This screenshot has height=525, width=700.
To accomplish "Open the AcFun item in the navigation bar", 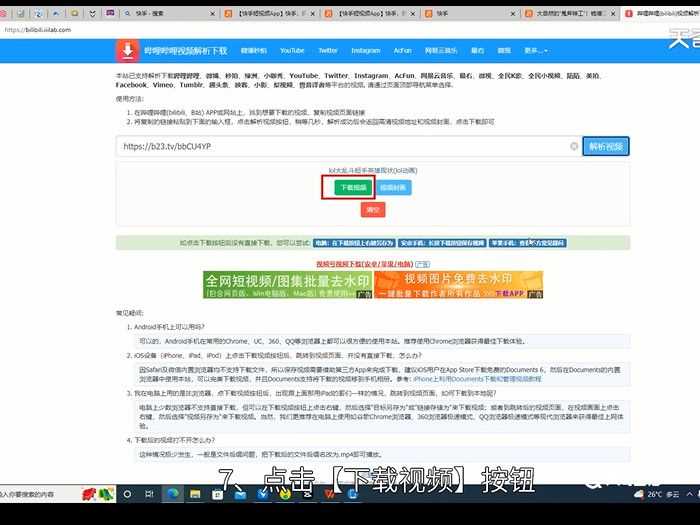I will click(402, 51).
